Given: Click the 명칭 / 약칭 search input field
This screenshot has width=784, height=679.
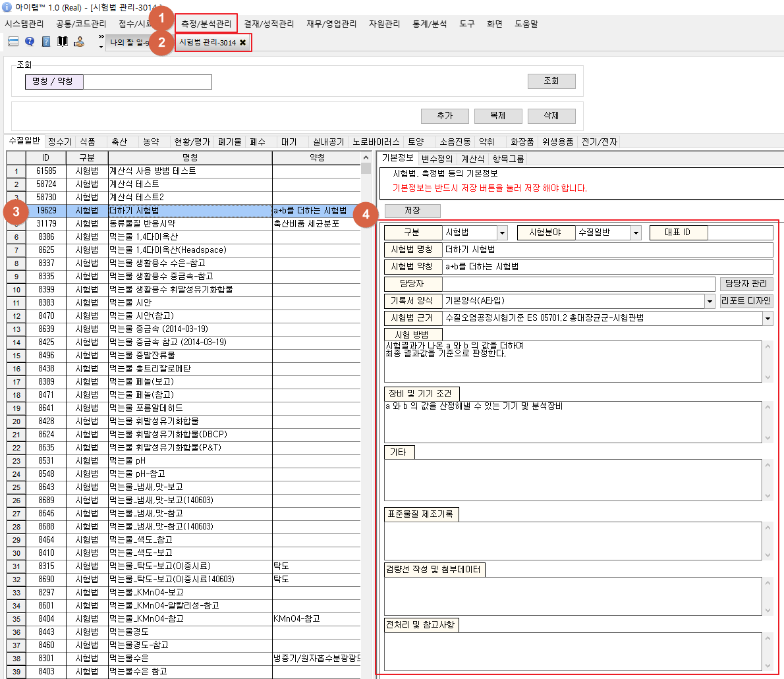Looking at the screenshot, I should [x=148, y=82].
